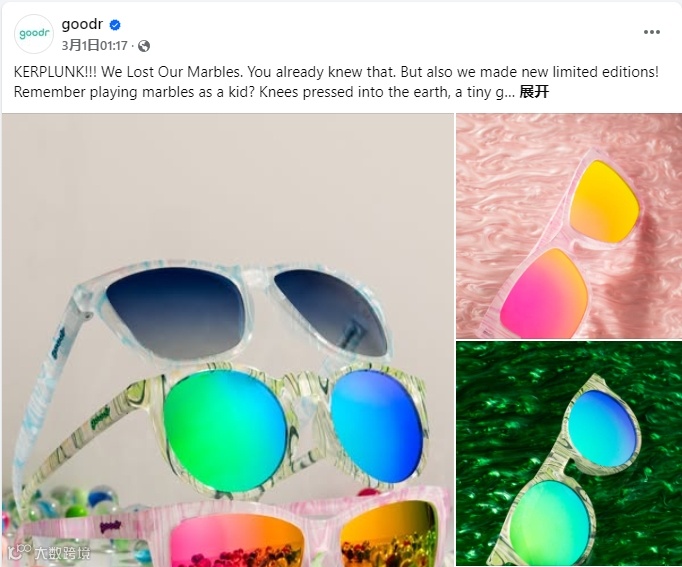Click the globe public audience icon

click(x=144, y=46)
